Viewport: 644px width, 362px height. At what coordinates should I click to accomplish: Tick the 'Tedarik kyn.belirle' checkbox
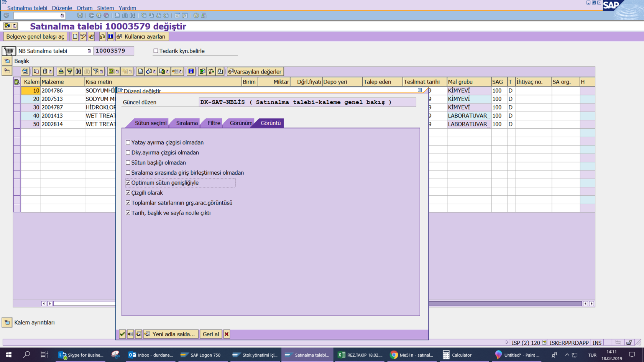coord(156,51)
